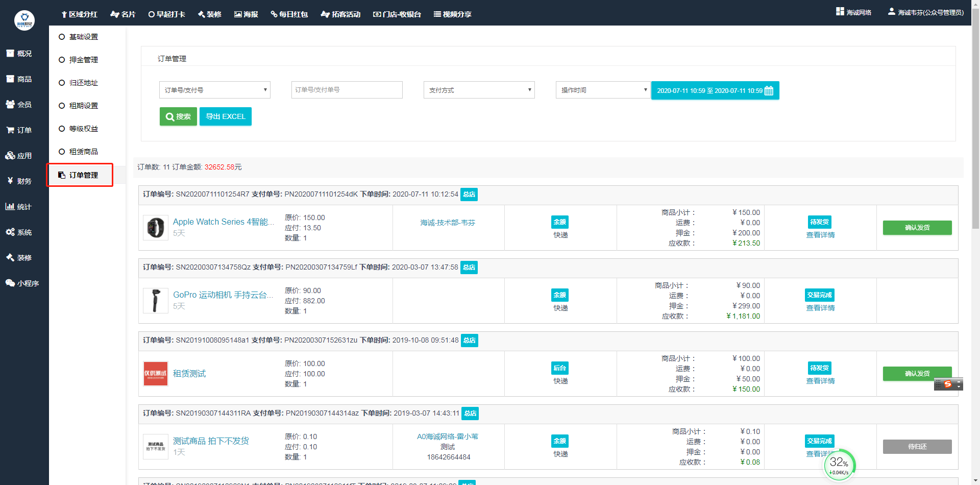The width and height of the screenshot is (980, 485).
Task: Open 海诚网络 platform switcher in the header
Action: click(854, 12)
